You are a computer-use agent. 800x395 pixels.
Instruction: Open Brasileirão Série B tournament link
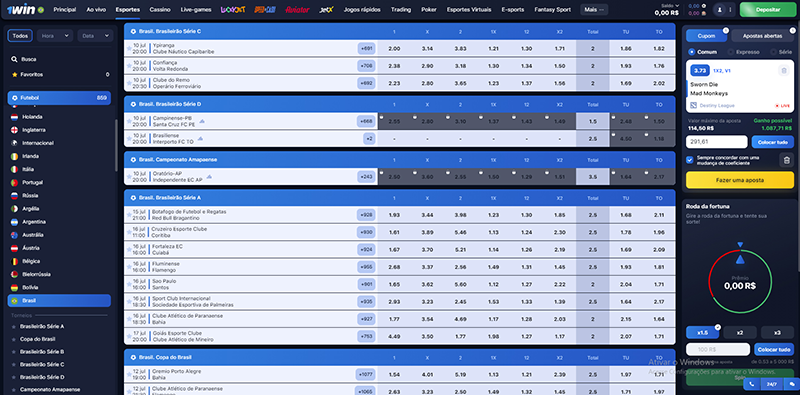tap(42, 352)
